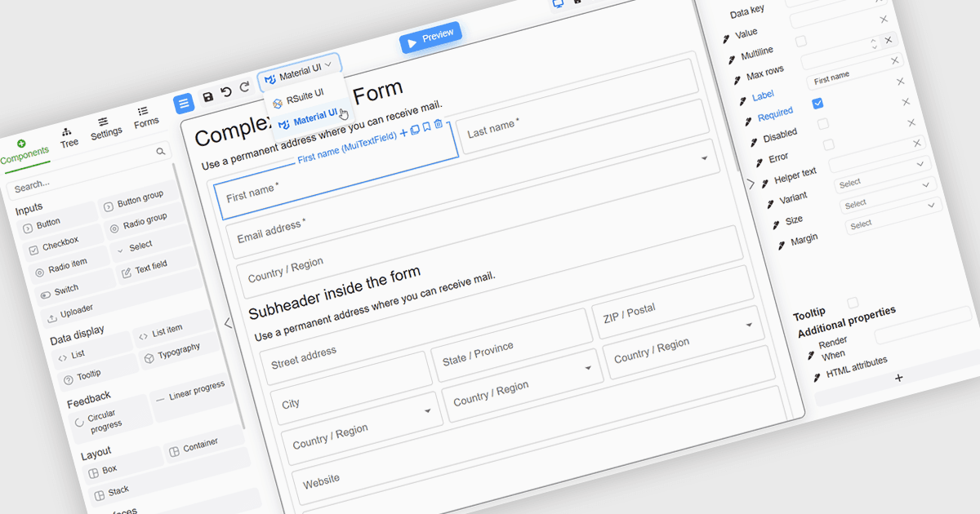Choose RSuite UI from the dropdown list
Image resolution: width=980 pixels, height=514 pixels.
coord(305,98)
